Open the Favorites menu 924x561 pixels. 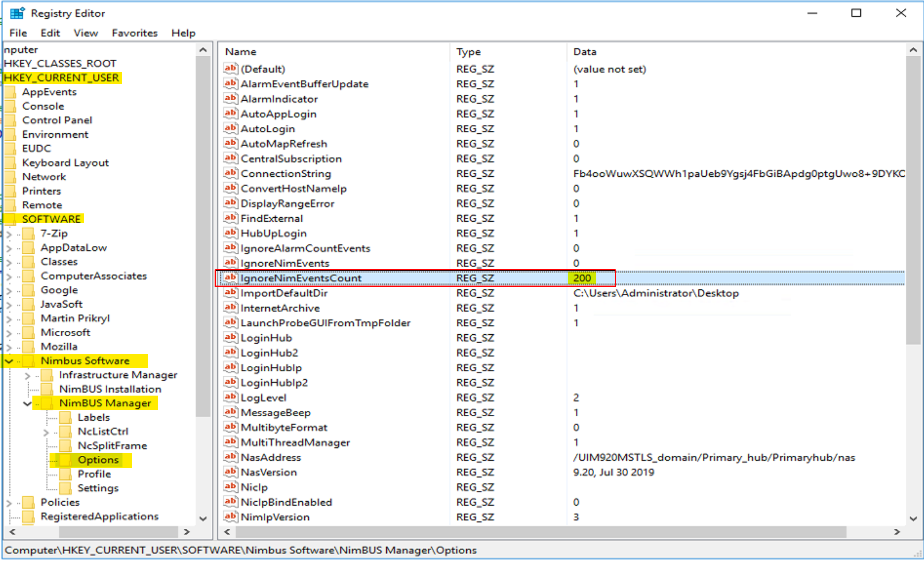(135, 33)
